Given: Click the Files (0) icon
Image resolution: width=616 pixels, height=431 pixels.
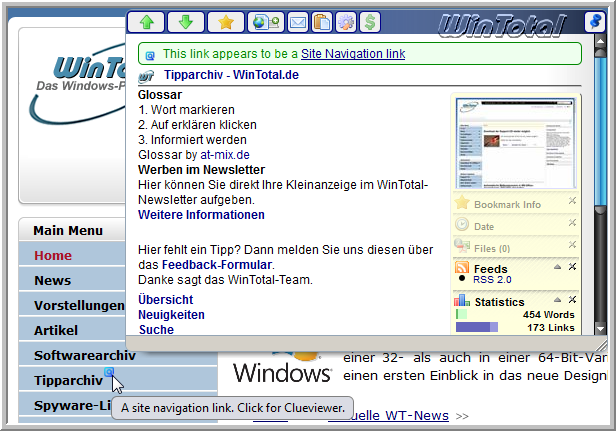Looking at the screenshot, I should (462, 246).
